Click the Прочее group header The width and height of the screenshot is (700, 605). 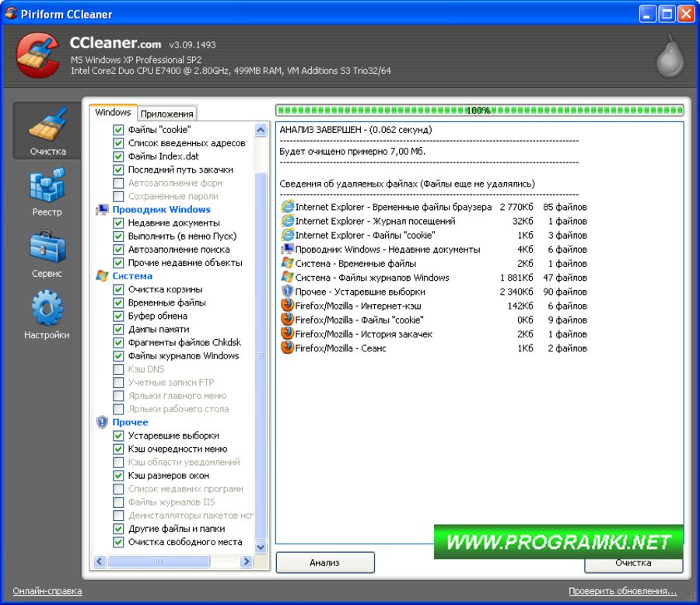click(x=130, y=422)
